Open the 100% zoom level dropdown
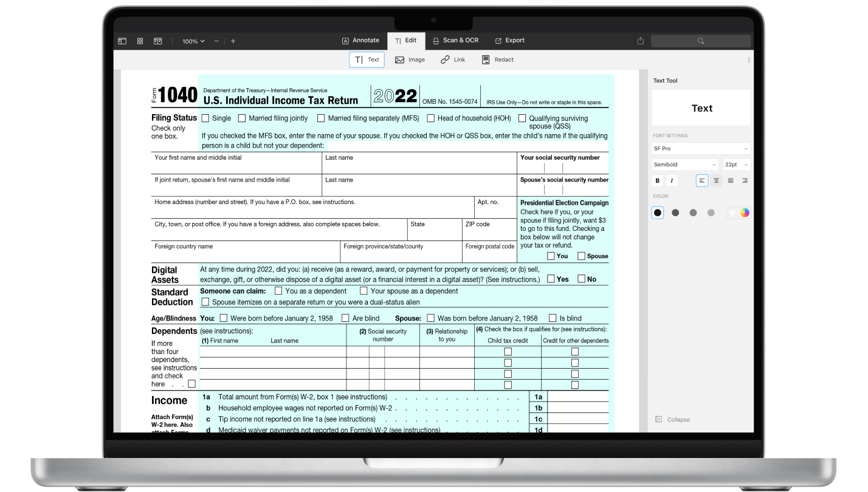The image size is (868, 492). pyautogui.click(x=193, y=41)
